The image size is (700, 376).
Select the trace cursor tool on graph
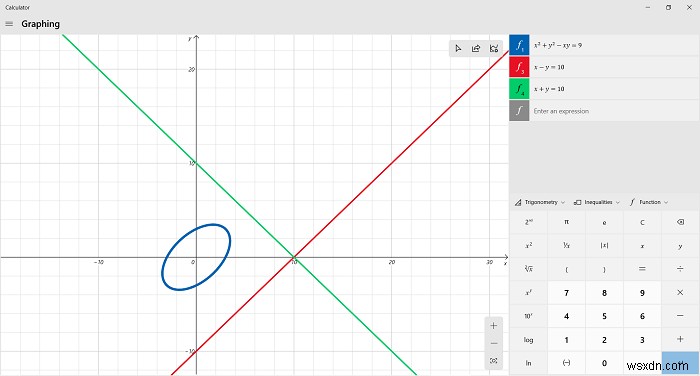pos(458,49)
